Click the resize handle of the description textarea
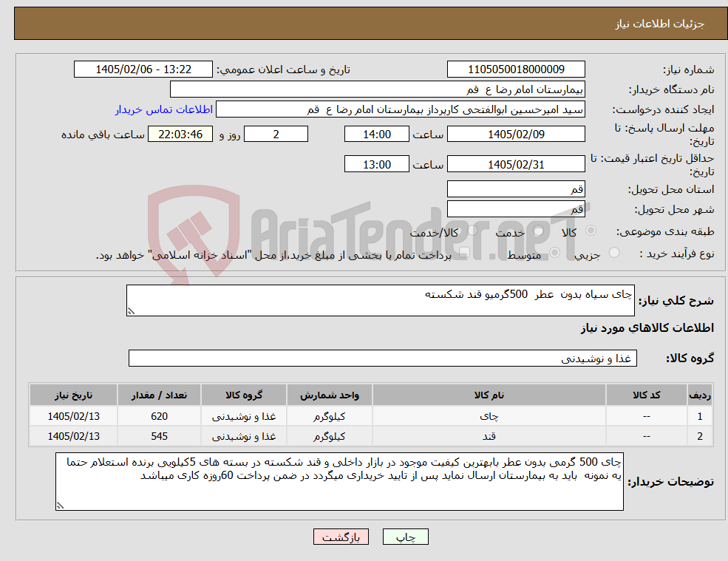 131,312
